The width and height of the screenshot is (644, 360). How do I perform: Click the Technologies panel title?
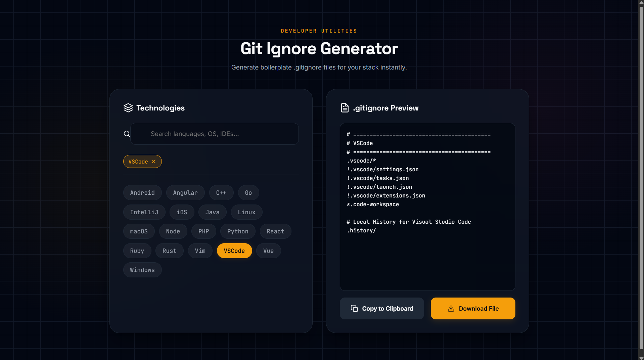(160, 108)
